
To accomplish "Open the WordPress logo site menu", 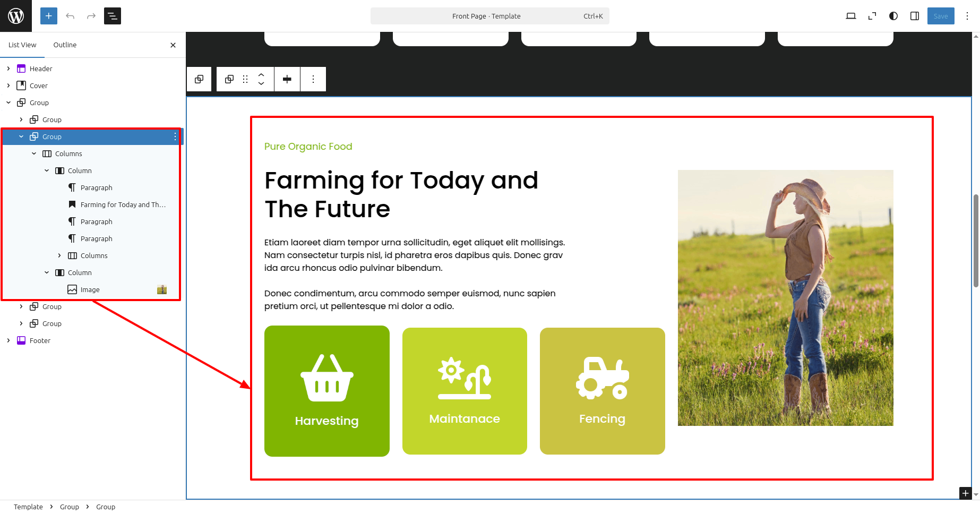I will coord(16,16).
